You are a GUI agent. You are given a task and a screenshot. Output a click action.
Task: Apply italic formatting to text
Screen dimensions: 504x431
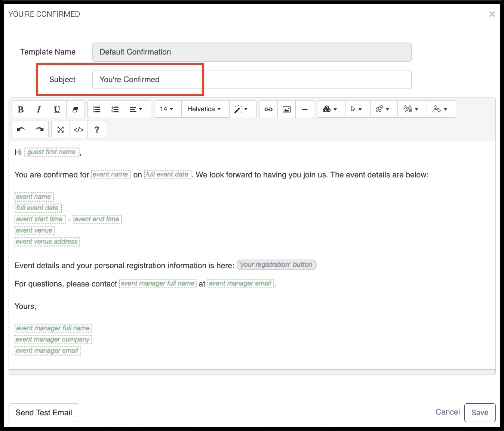(39, 109)
